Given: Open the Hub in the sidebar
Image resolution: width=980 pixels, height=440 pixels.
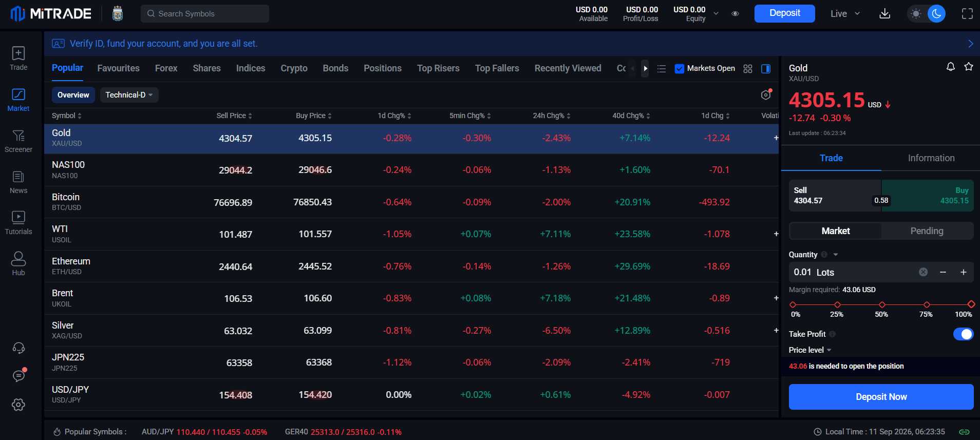Looking at the screenshot, I should coord(18,264).
